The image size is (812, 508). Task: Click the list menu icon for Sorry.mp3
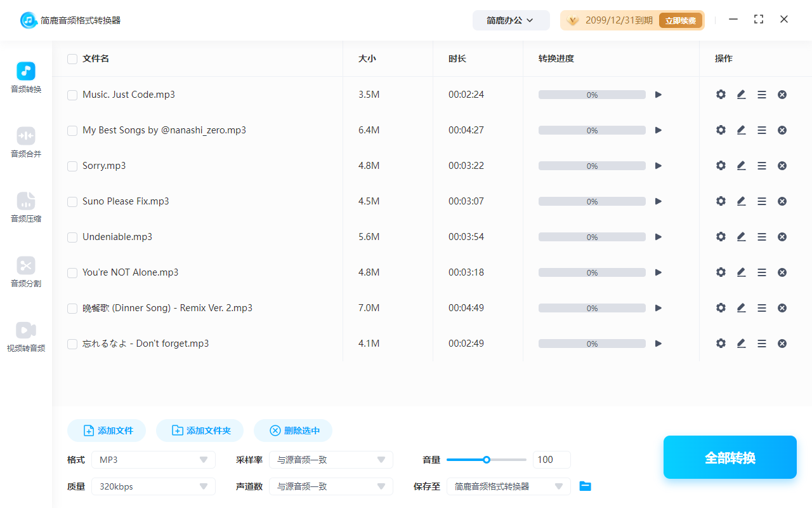tap(762, 166)
